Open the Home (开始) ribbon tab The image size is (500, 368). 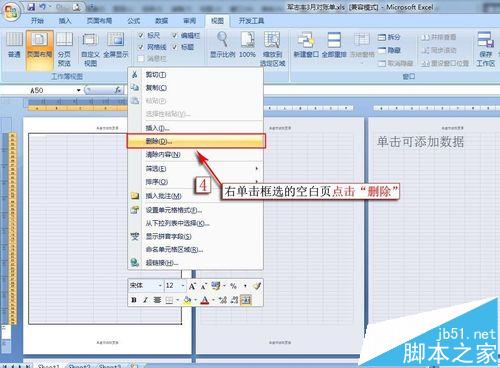[37, 21]
